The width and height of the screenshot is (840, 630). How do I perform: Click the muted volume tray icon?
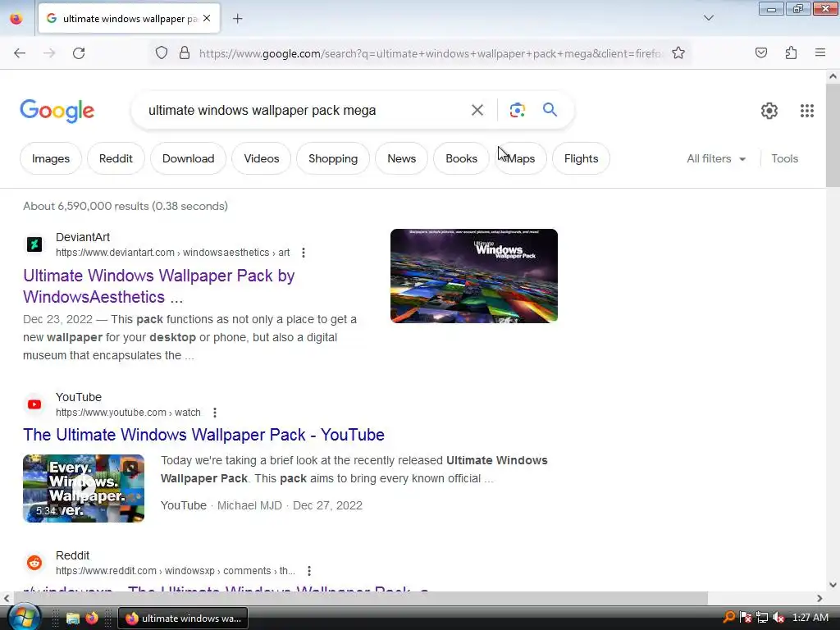[778, 618]
